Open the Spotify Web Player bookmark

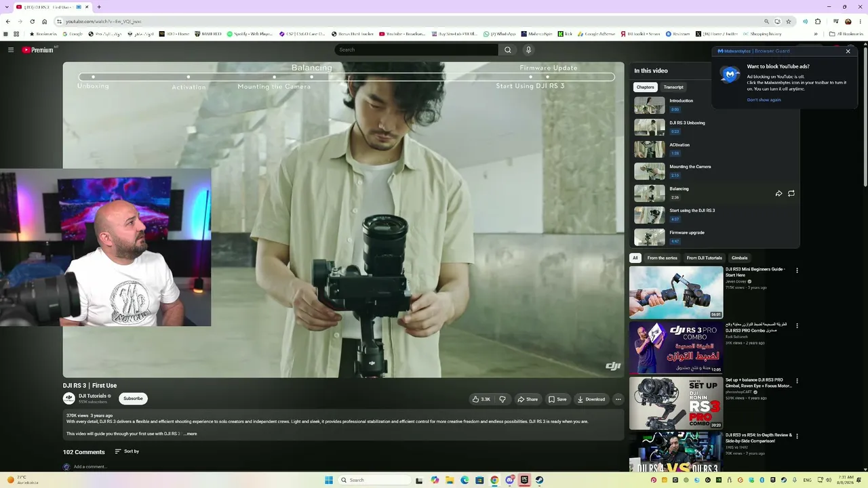point(250,34)
